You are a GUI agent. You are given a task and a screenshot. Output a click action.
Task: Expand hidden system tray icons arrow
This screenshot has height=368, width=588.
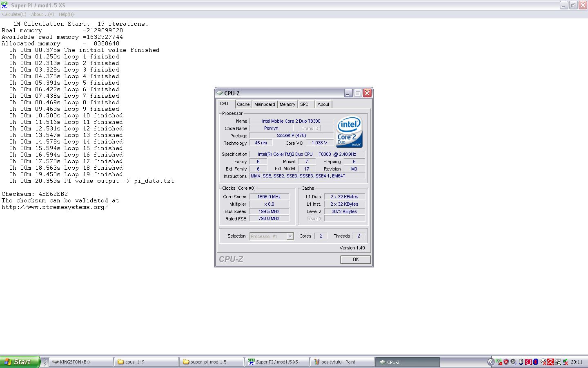[x=491, y=362]
